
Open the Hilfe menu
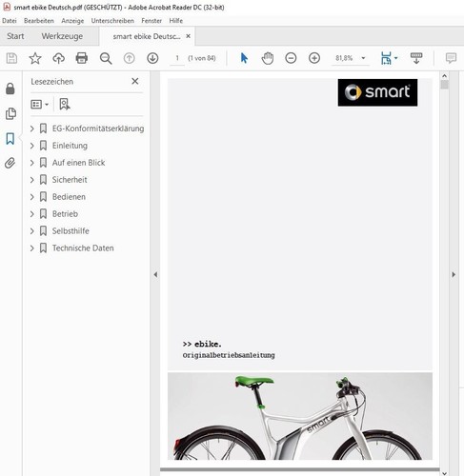coord(175,21)
